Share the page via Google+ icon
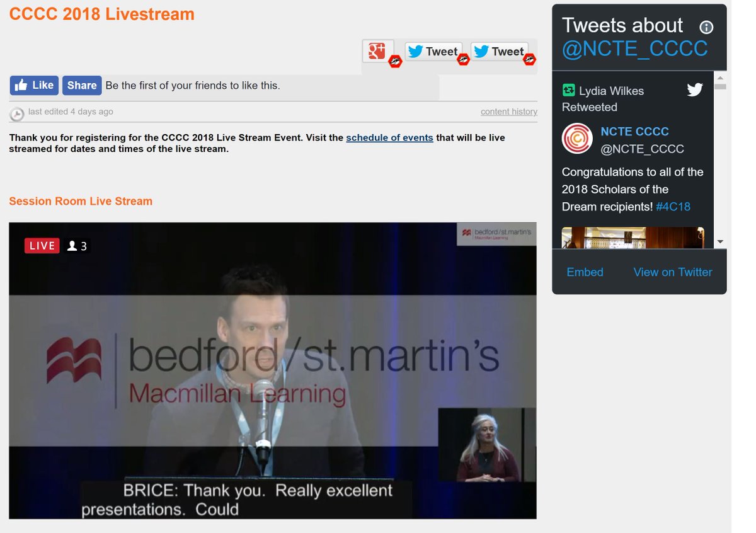 click(x=377, y=52)
